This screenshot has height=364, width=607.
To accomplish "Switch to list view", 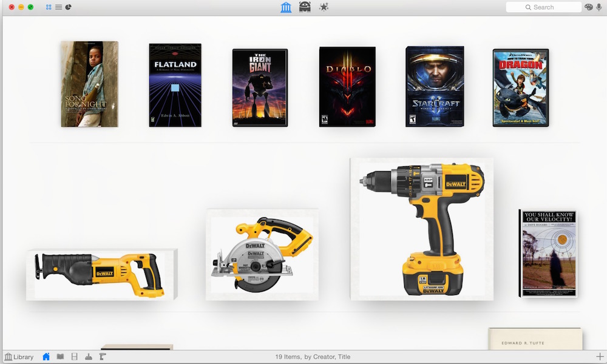I will [58, 7].
